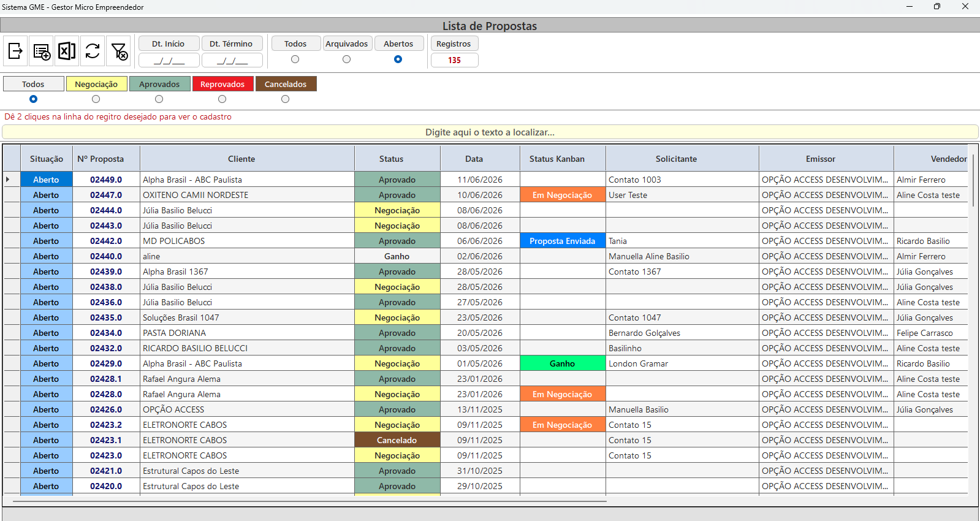Click the red 'Reprovados' filter swatch
The image size is (980, 521).
click(222, 84)
